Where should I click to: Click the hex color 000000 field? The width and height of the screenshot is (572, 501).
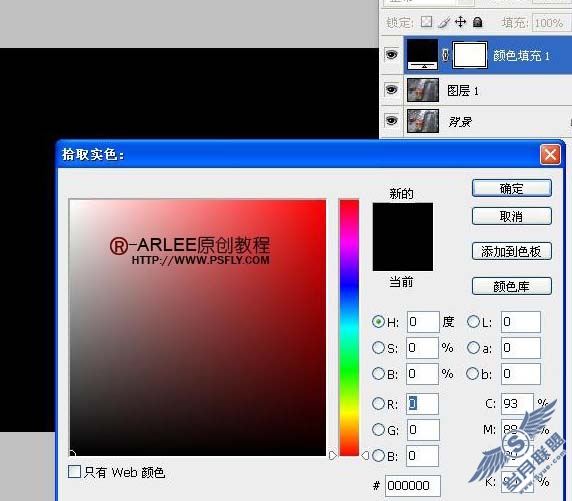pyautogui.click(x=413, y=486)
